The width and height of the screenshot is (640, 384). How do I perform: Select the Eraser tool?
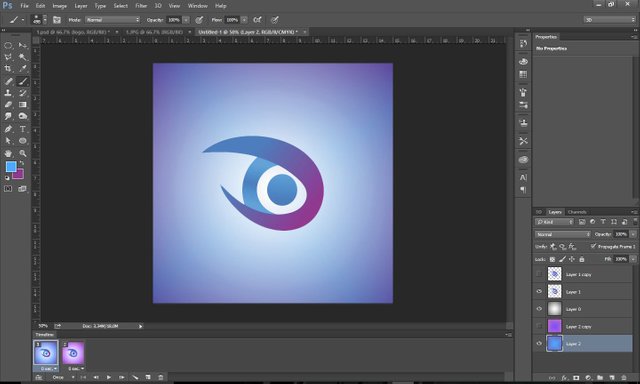coord(8,105)
